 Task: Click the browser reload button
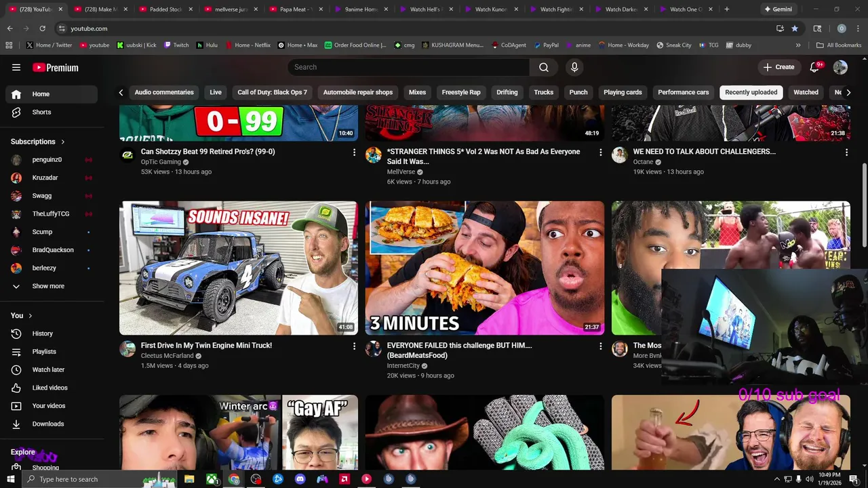tap(42, 28)
